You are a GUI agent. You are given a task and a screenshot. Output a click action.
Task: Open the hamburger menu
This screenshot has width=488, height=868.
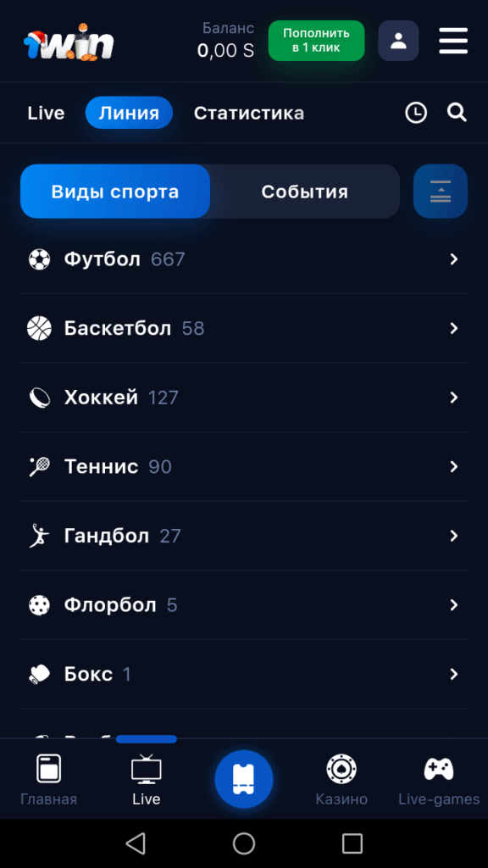(453, 41)
